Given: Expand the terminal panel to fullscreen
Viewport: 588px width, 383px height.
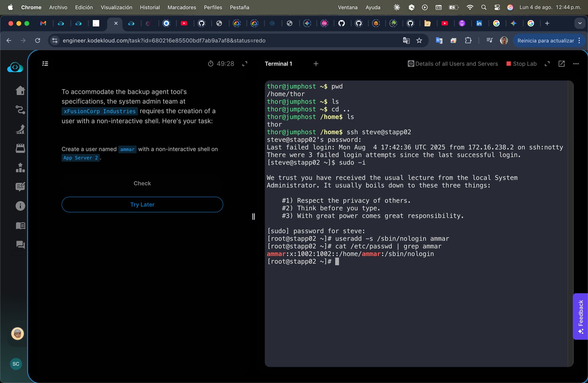Looking at the screenshot, I should (547, 64).
